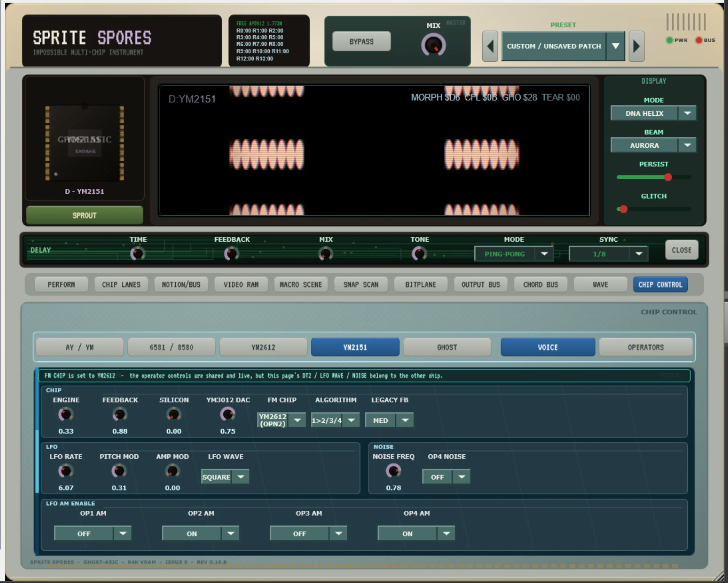The height and width of the screenshot is (583, 728).
Task: Toggle OP2 AM enable selector
Action: click(200, 534)
